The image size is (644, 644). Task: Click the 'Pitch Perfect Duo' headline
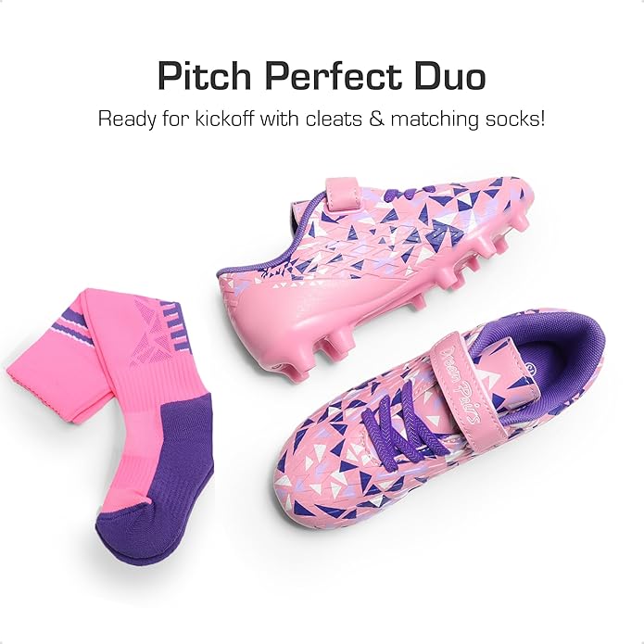(322, 77)
